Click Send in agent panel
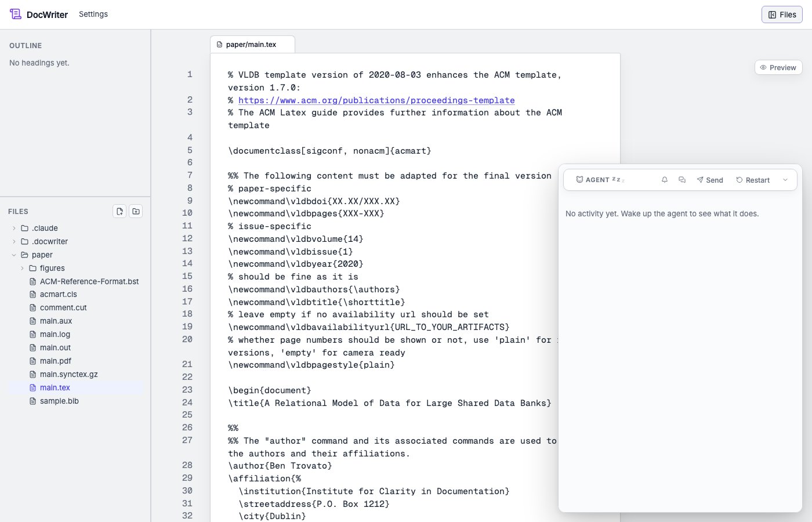The image size is (812, 522). pyautogui.click(x=710, y=180)
